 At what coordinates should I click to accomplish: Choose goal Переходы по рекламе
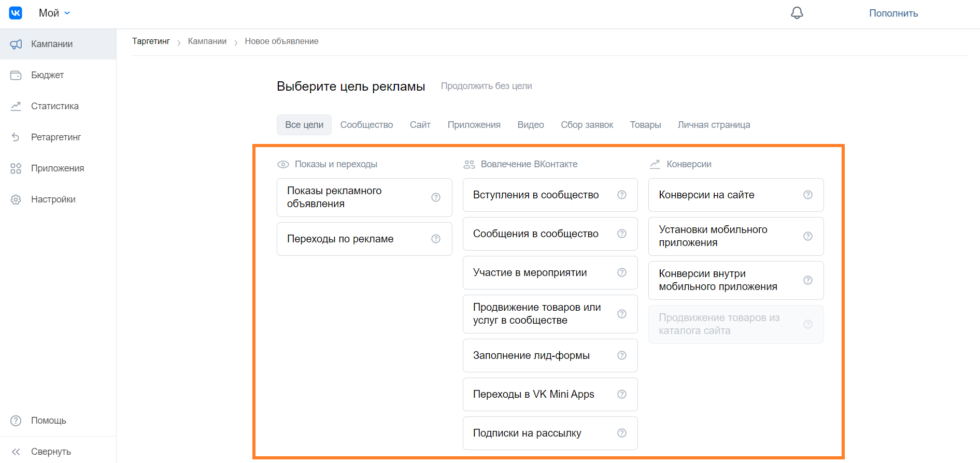364,239
